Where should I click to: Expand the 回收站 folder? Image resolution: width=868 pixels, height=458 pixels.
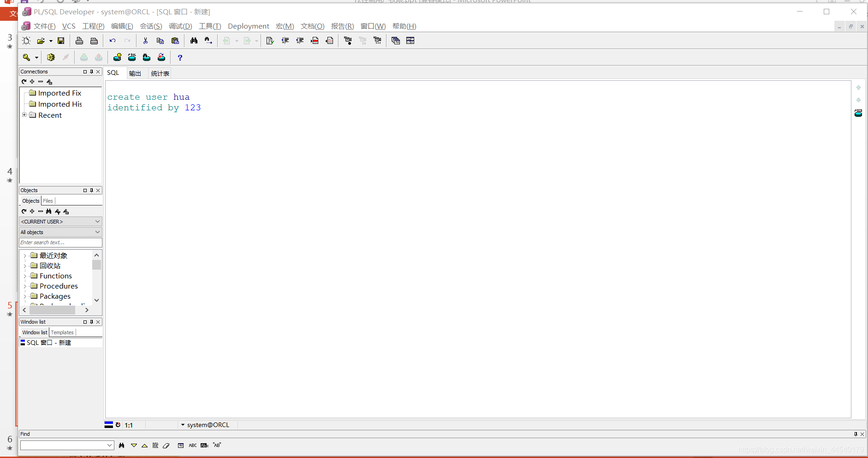point(25,266)
